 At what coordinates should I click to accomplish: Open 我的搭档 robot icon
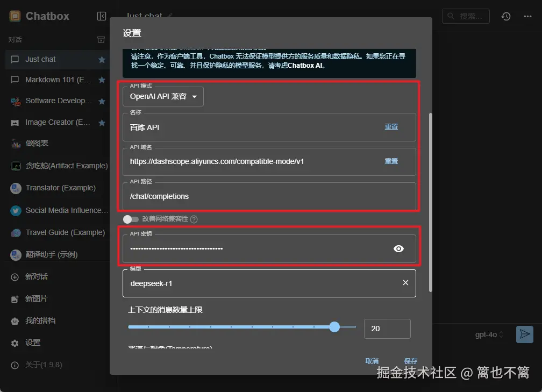[x=15, y=321]
